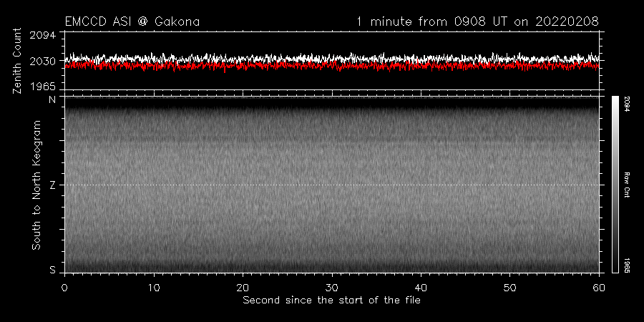Click the N label on keogram axis
The image size is (644, 322).
coord(52,99)
